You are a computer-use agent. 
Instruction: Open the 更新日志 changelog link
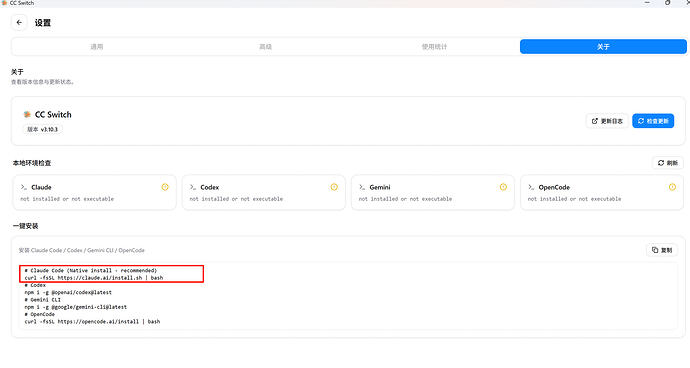(x=607, y=121)
